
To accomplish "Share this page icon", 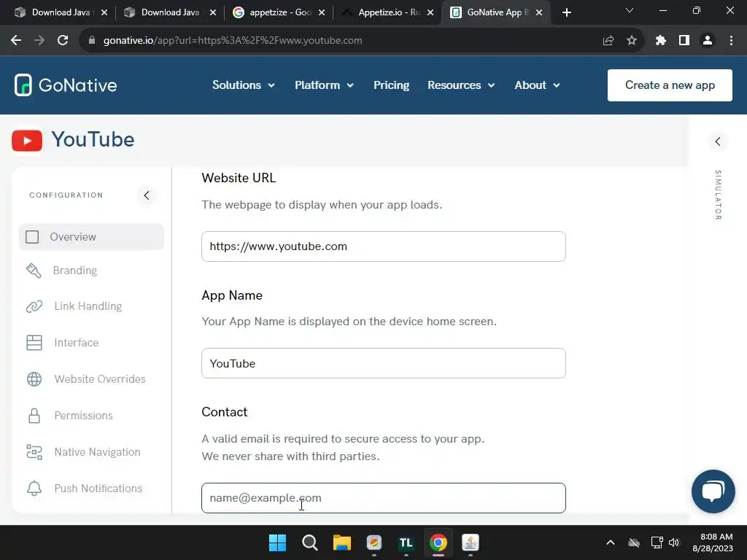I will [x=608, y=41].
